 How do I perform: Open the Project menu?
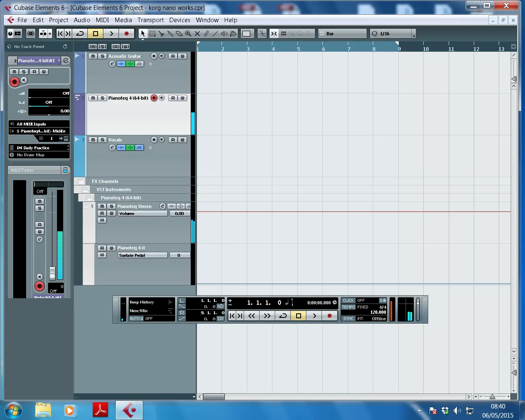[59, 20]
